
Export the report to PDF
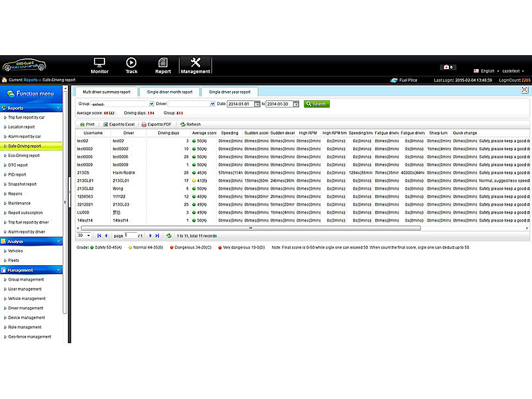pyautogui.click(x=156, y=124)
